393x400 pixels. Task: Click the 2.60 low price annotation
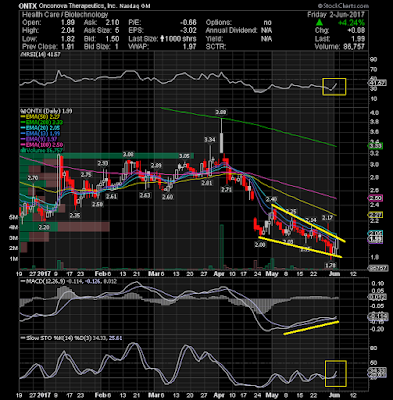[168, 197]
